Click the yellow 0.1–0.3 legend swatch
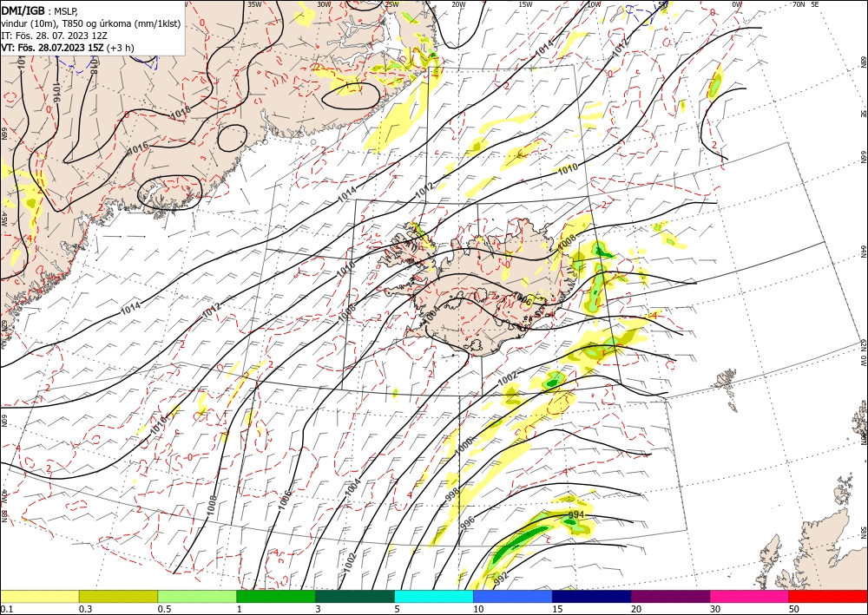The height and width of the screenshot is (615, 868). 39,596
